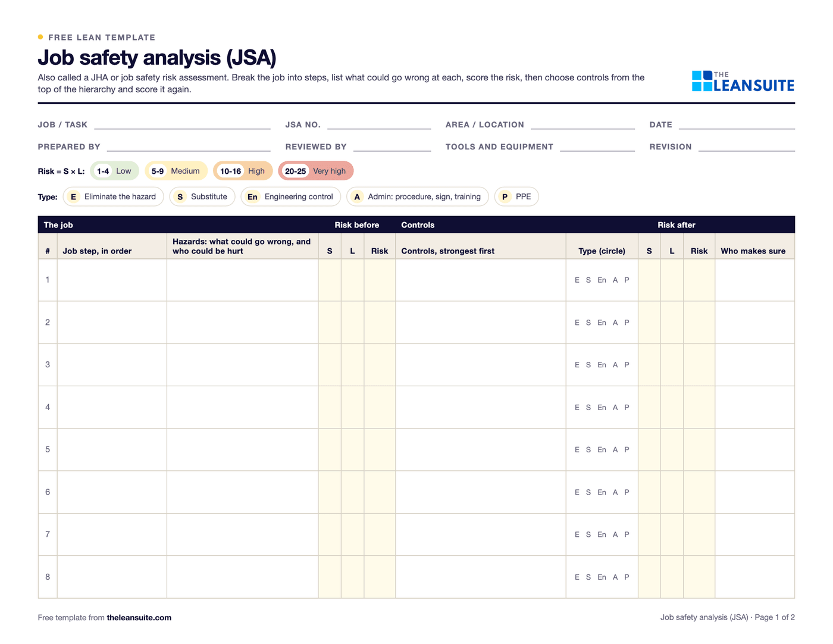The height and width of the screenshot is (644, 833).
Task: Select the A badge for Admin controls
Action: coord(357,197)
